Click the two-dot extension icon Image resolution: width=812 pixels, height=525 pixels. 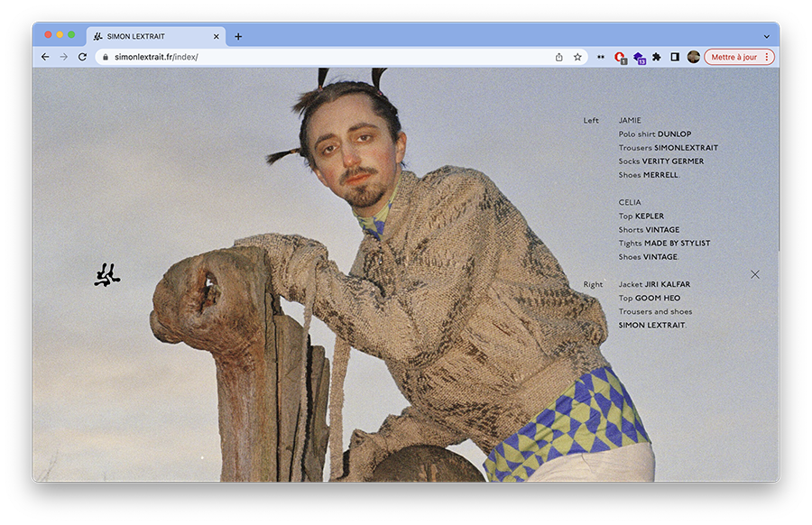point(601,57)
